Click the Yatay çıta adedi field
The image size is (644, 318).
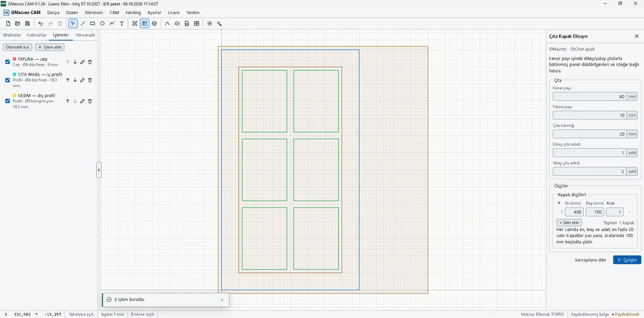click(x=589, y=171)
